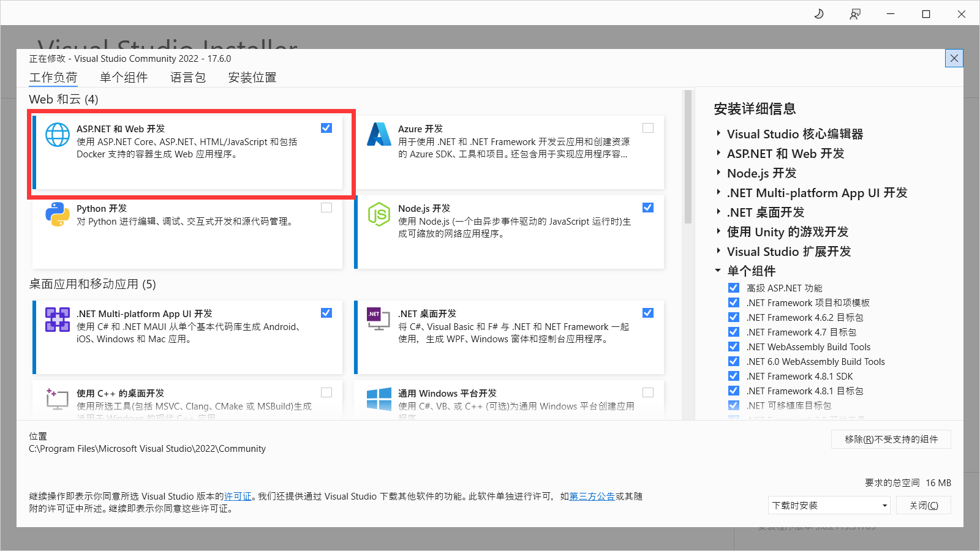The image size is (980, 551).
Task: Open the 安装位置 tab
Action: pyautogui.click(x=252, y=77)
